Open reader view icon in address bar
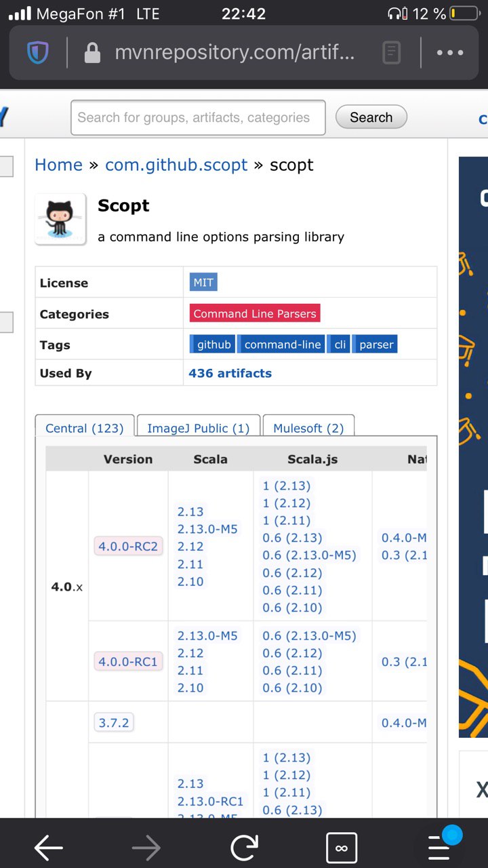Viewport: 488px width, 868px height. coord(392,52)
